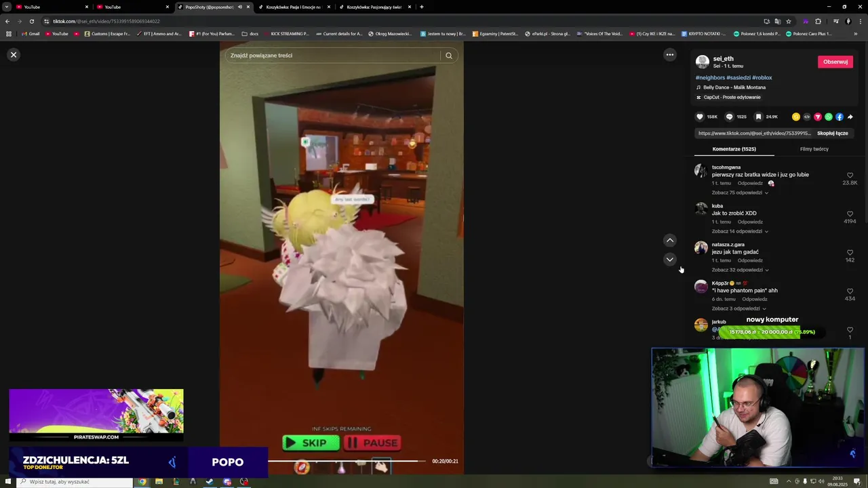This screenshot has height=488, width=868.
Task: Open CapCut - Proste edytowanie link
Action: (x=732, y=97)
